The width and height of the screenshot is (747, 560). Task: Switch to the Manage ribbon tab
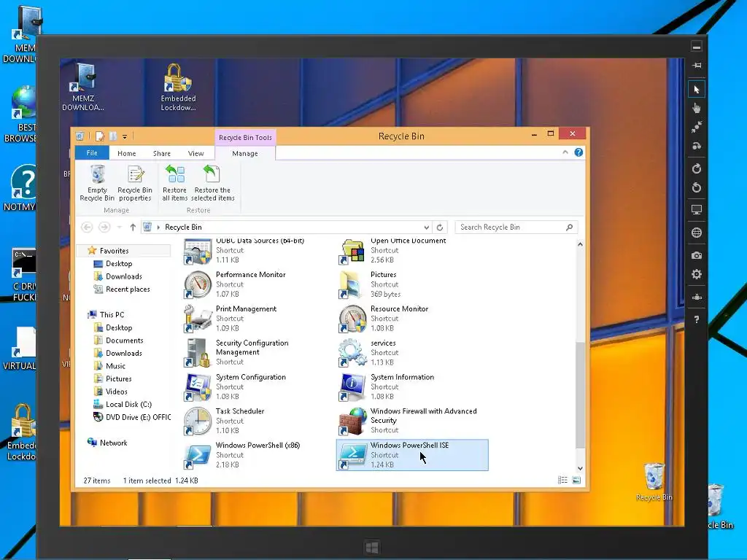(245, 153)
